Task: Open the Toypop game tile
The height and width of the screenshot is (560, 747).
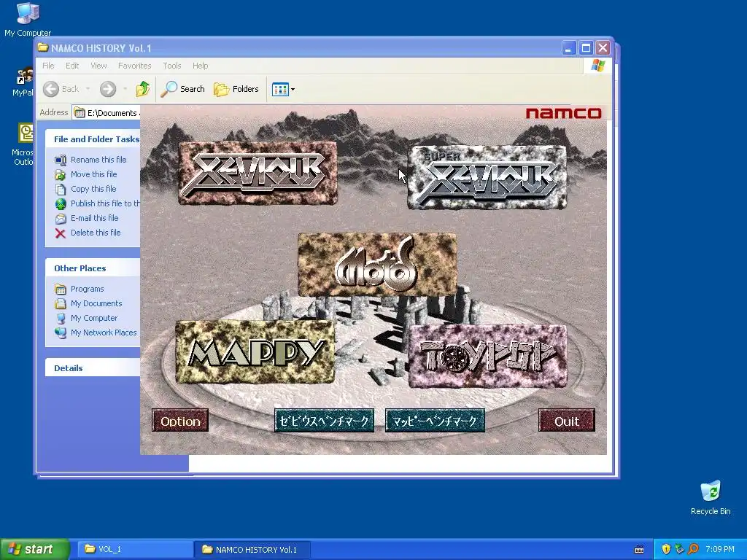Action: [488, 357]
